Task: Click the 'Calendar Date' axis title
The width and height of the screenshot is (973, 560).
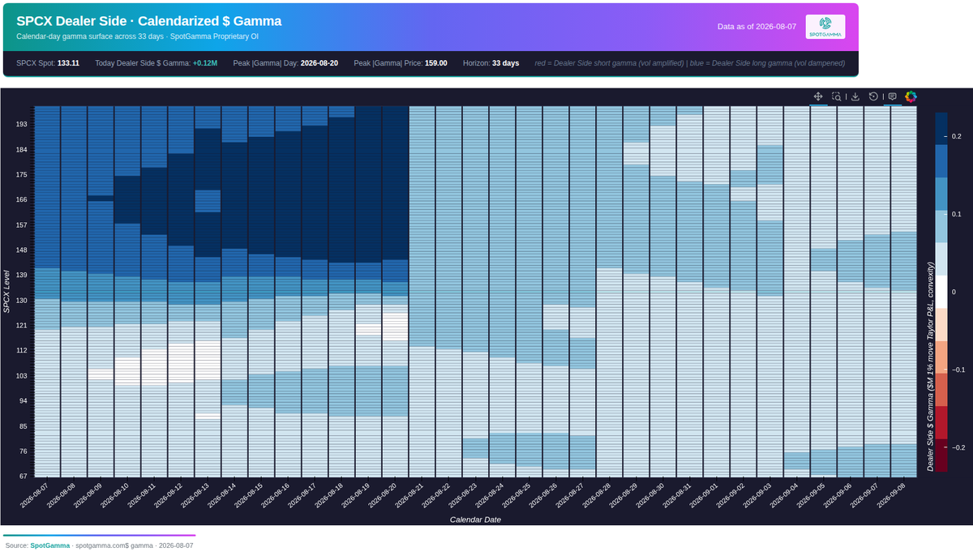Action: coord(475,519)
